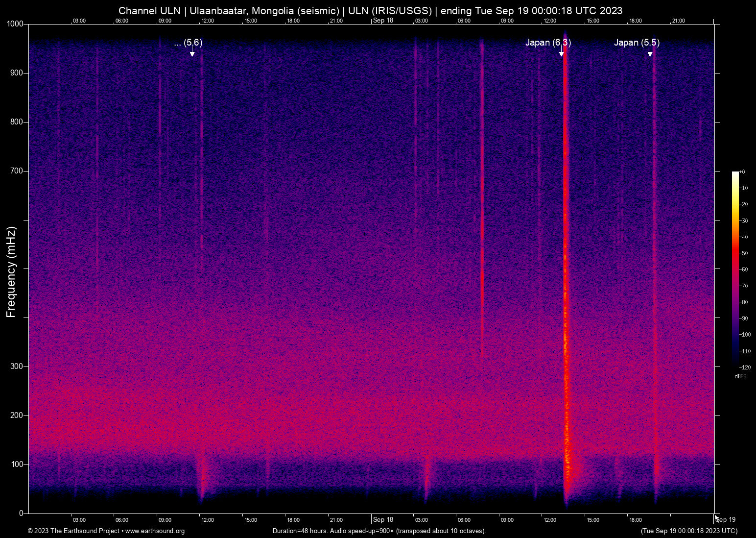This screenshot has width=756, height=538.
Task: Click the Sep 19 label at bottom right
Action: pos(725,519)
